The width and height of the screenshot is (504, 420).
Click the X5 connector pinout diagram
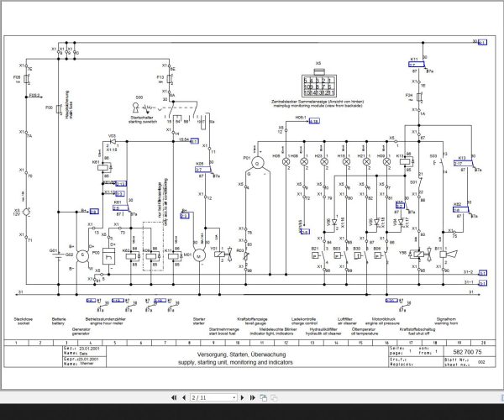tap(318, 83)
